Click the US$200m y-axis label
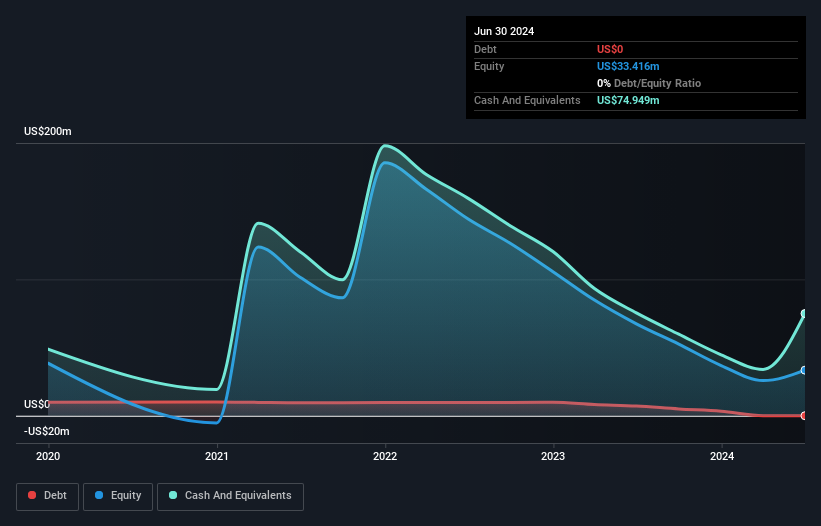 pos(48,131)
